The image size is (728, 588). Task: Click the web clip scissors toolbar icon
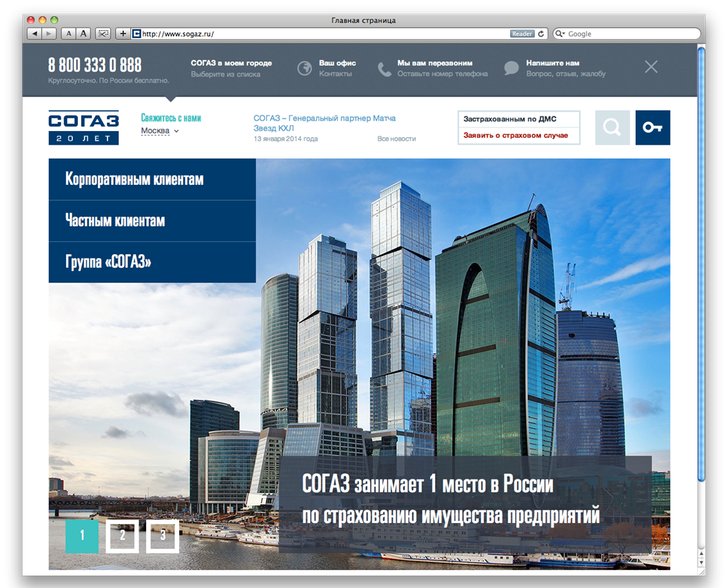coord(103,33)
